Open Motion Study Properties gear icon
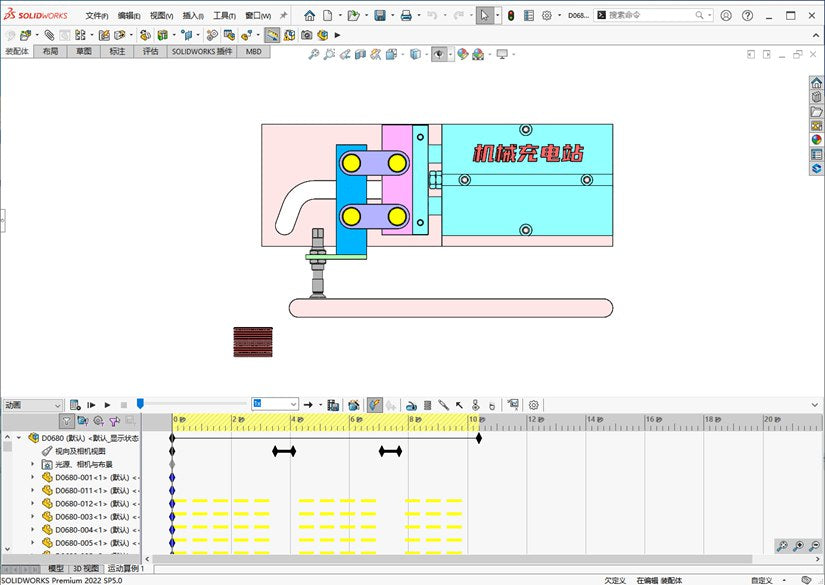Viewport: 825px width, 585px height. 534,405
